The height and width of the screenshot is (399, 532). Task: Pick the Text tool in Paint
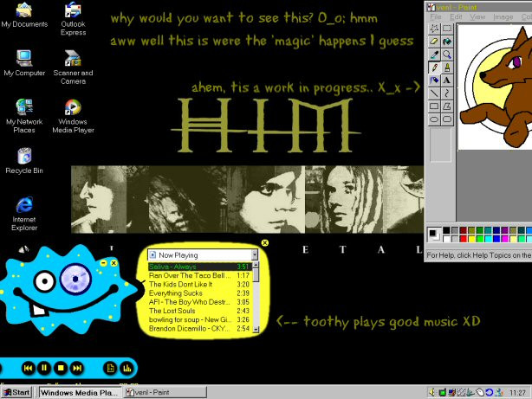click(x=447, y=80)
